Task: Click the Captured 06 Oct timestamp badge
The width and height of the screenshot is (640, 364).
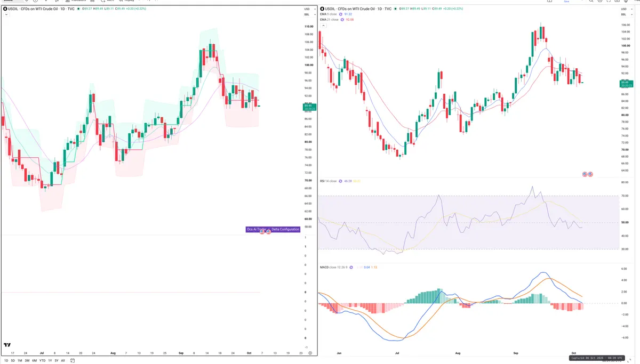Action: 597,358
